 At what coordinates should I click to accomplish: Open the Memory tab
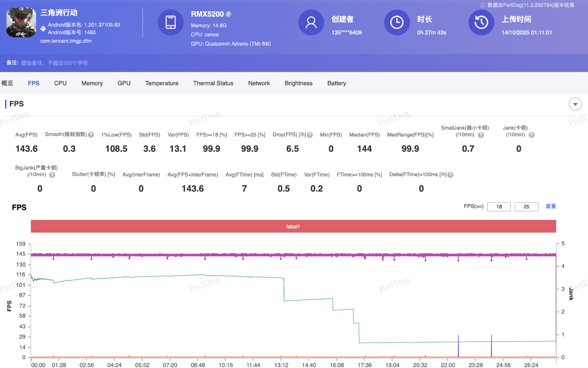[92, 83]
